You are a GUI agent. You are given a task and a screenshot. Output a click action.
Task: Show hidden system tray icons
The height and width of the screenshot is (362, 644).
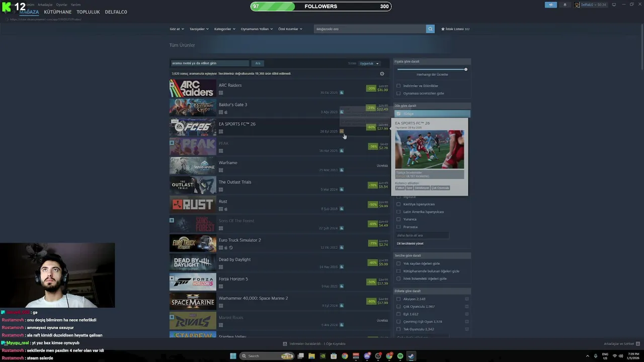(x=588, y=356)
